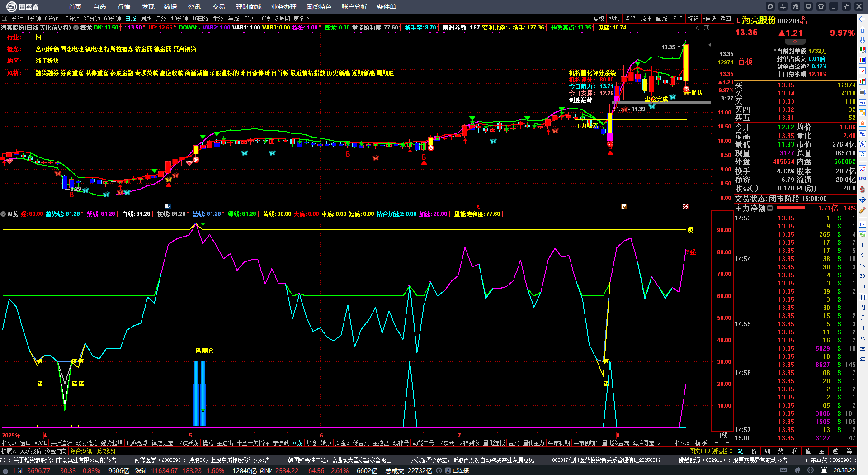
Task: Open the chat message icon in title bar
Action: tap(770, 6)
